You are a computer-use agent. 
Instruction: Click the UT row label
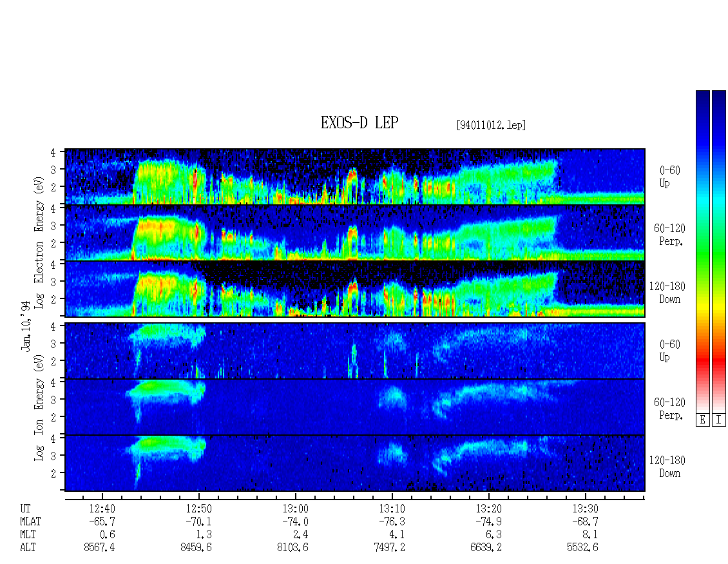pos(25,509)
